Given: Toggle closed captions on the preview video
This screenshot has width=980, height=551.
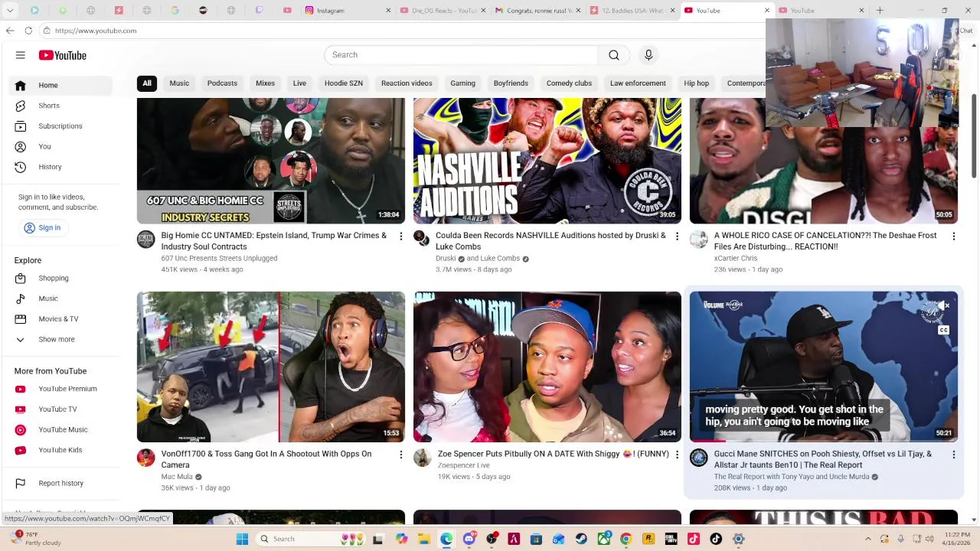Looking at the screenshot, I should click(943, 331).
